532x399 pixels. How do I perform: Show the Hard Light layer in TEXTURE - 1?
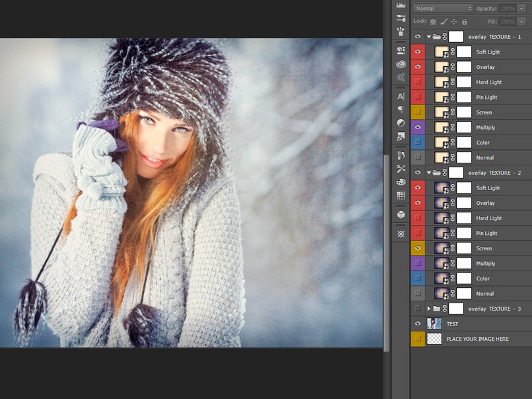point(417,82)
